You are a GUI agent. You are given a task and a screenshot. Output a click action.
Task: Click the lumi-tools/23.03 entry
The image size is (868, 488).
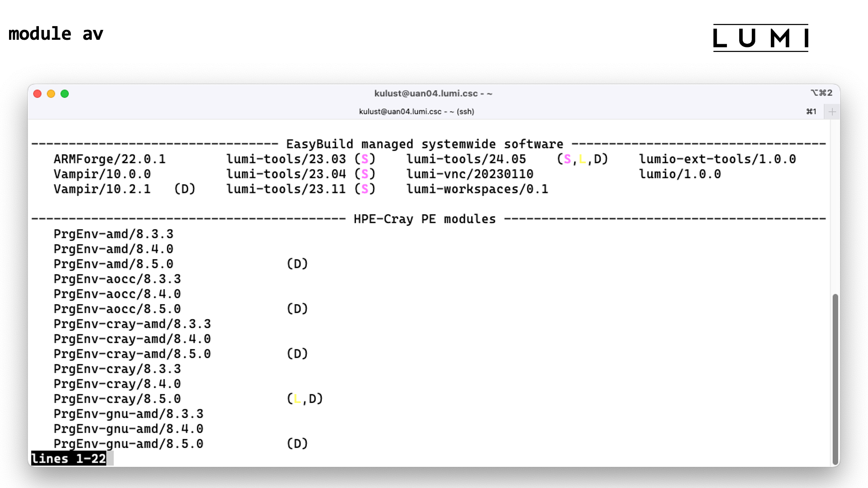(x=286, y=159)
